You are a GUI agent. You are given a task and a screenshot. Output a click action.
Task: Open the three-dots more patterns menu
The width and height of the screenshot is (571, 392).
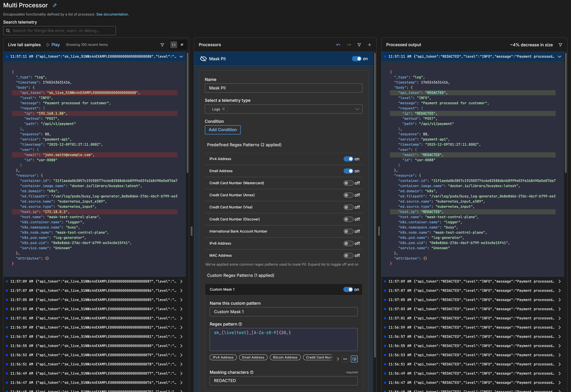coord(345,359)
